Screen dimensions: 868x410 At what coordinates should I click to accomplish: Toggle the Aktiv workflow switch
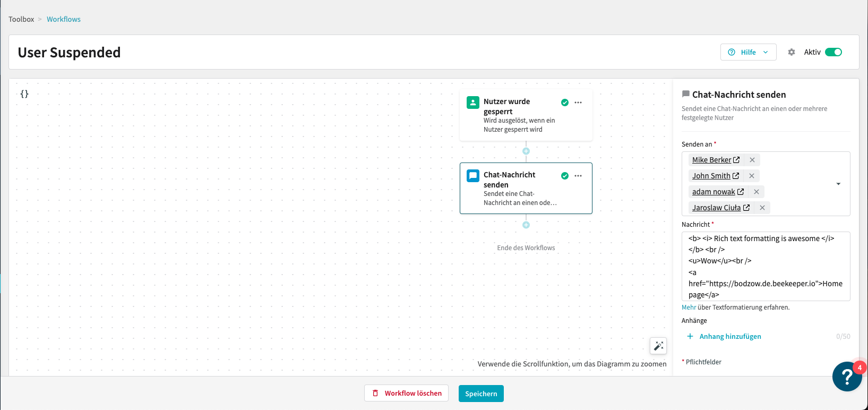[833, 52]
